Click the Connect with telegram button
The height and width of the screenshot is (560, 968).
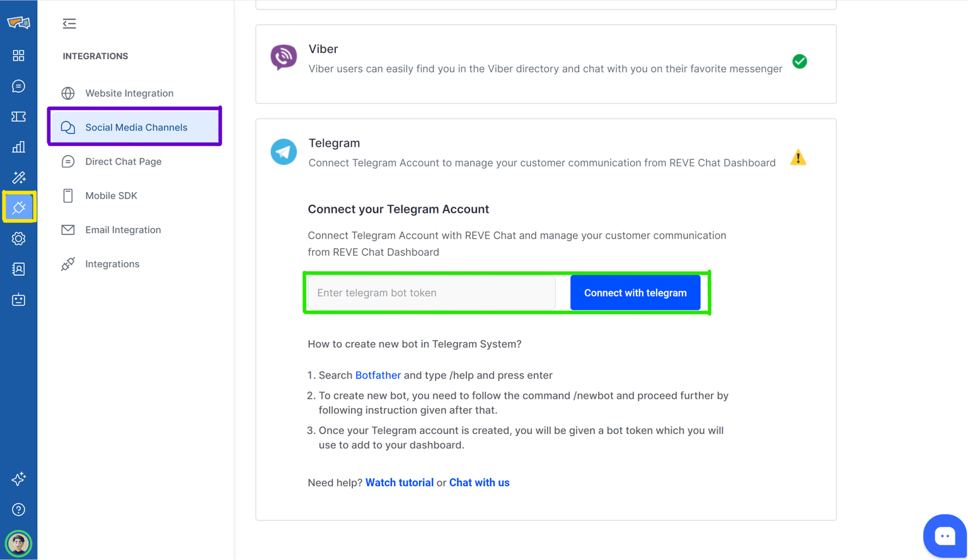point(635,293)
